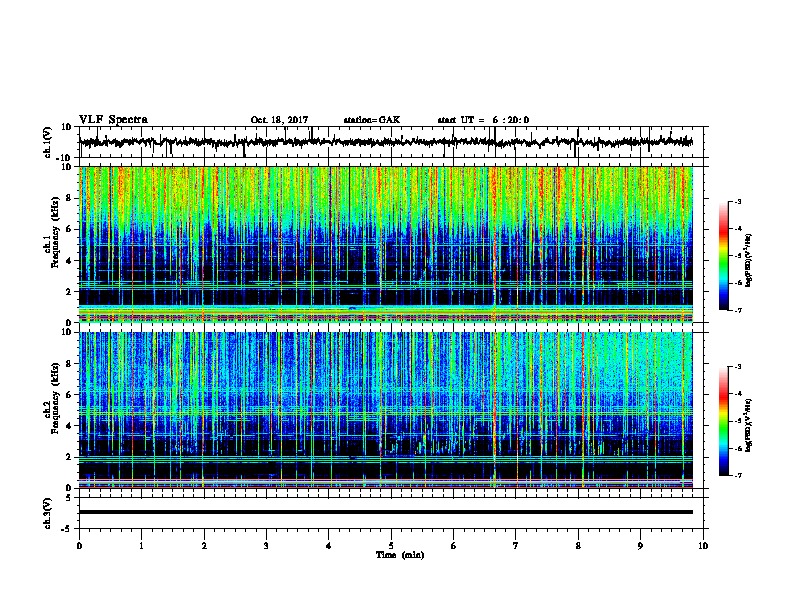This screenshot has width=792, height=612.
Task: Click the "8" tick on ch.1 frequency axis
Action: click(70, 198)
